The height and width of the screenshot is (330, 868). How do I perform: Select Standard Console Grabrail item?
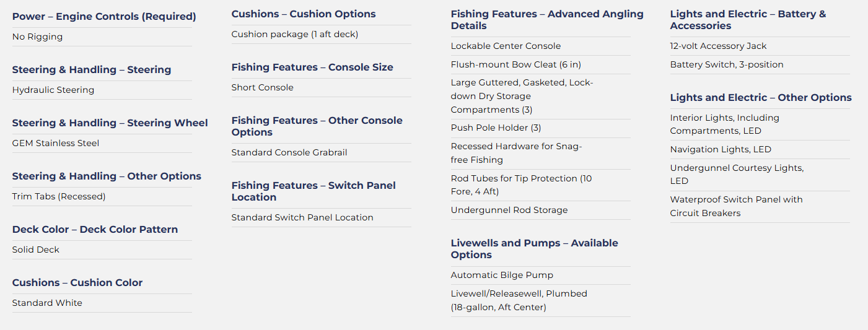(289, 152)
